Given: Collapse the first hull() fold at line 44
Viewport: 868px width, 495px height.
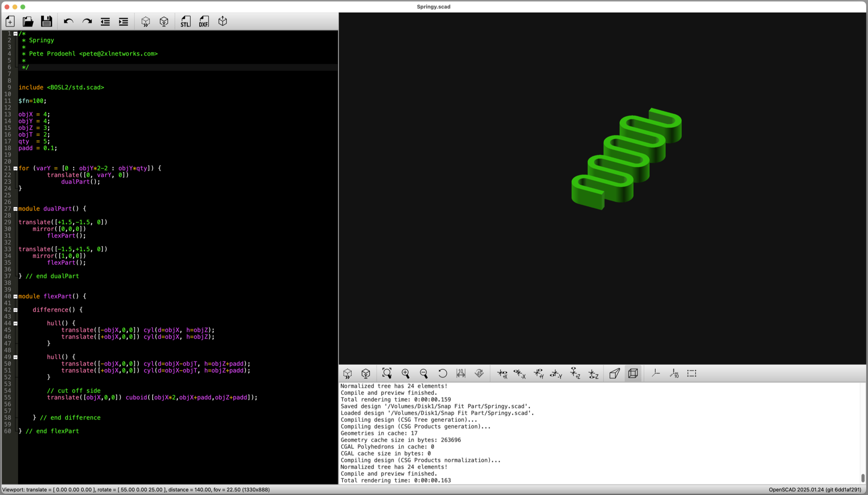Looking at the screenshot, I should pyautogui.click(x=15, y=324).
